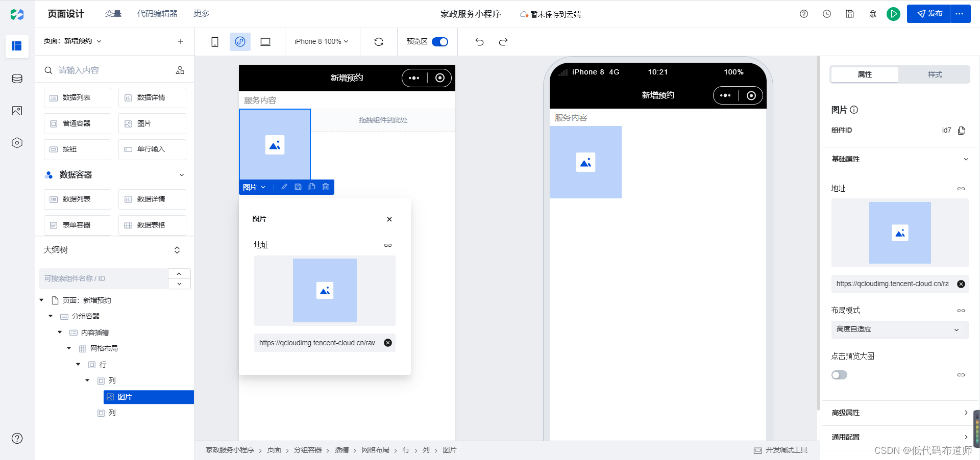Open the publish more options button
The image size is (980, 460).
[x=960, y=14]
